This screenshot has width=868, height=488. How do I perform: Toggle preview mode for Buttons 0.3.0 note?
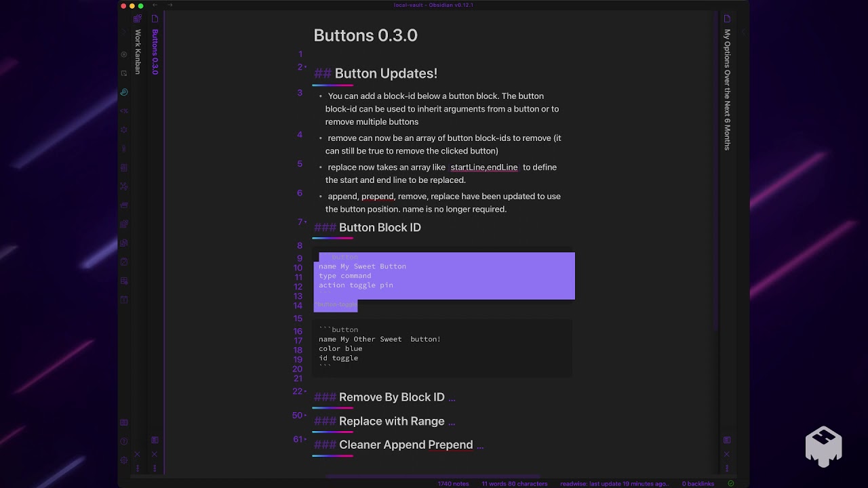(155, 440)
